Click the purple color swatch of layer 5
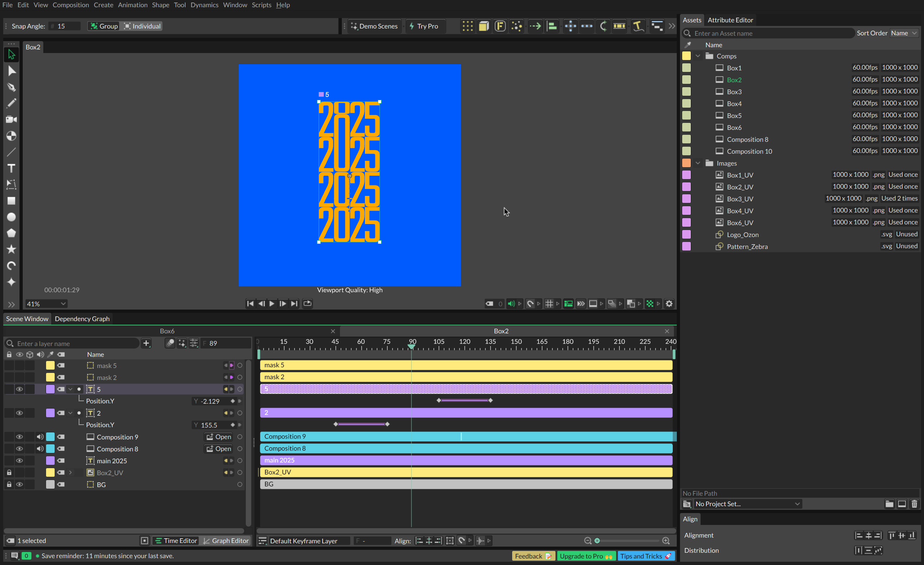 [x=50, y=389]
